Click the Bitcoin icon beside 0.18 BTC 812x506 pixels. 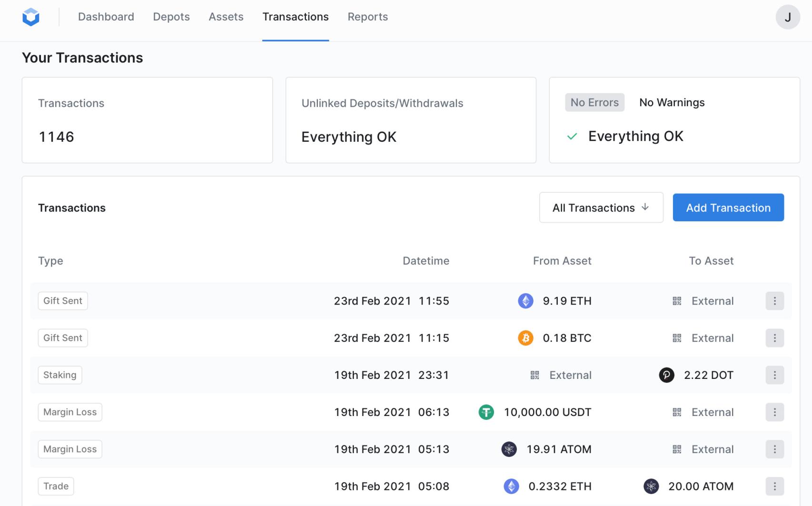coord(525,338)
